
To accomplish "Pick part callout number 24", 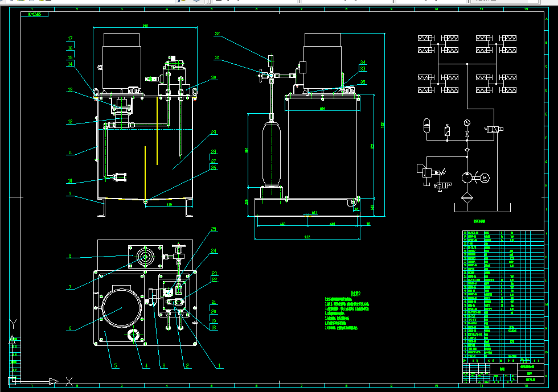I will [x=214, y=251].
